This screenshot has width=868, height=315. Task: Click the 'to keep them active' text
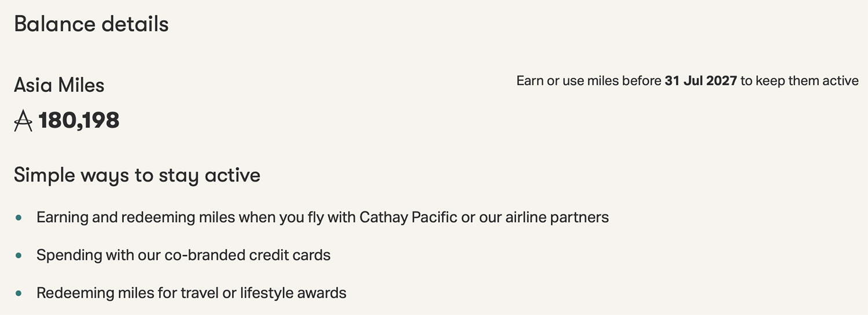pos(799,81)
